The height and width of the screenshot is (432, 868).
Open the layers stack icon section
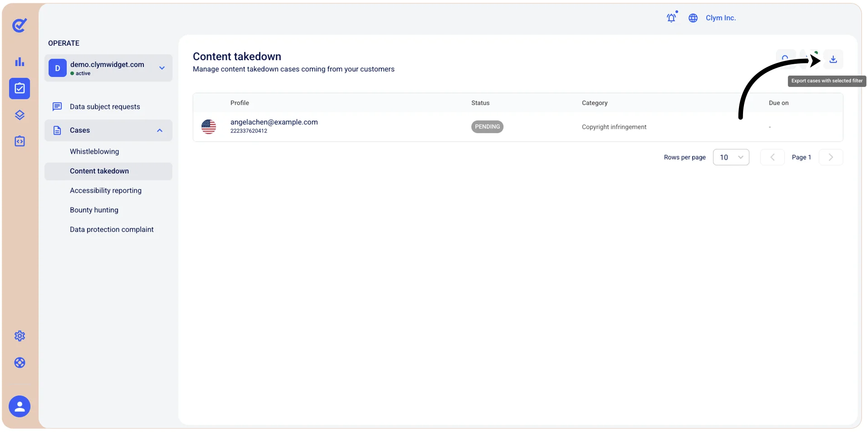(19, 115)
